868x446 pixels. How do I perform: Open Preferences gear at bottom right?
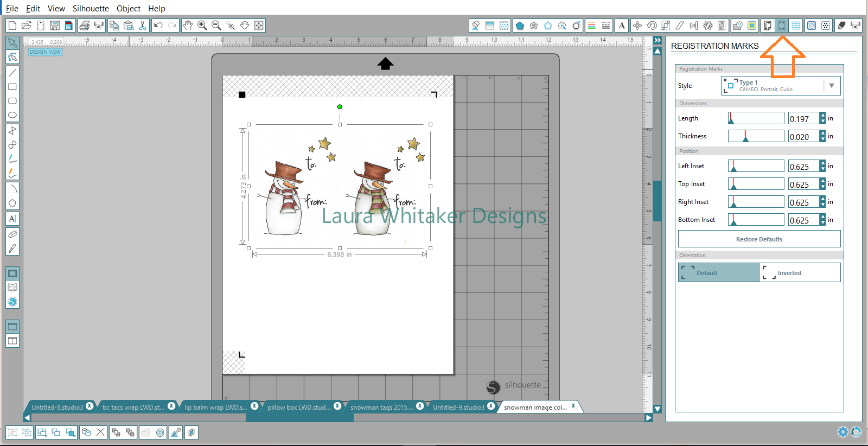pos(843,432)
